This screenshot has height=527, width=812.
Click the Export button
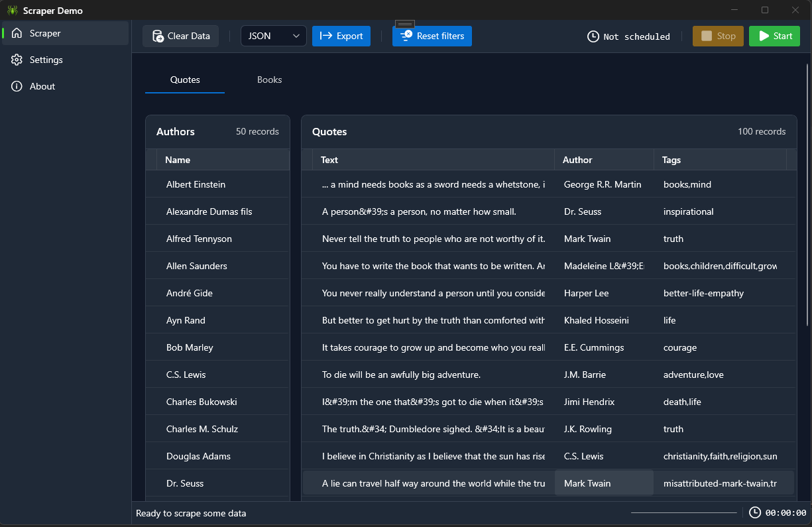[x=341, y=36]
